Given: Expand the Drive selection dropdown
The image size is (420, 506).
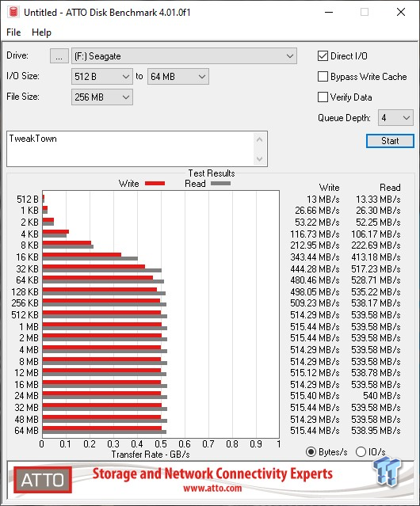Looking at the screenshot, I should 184,56.
